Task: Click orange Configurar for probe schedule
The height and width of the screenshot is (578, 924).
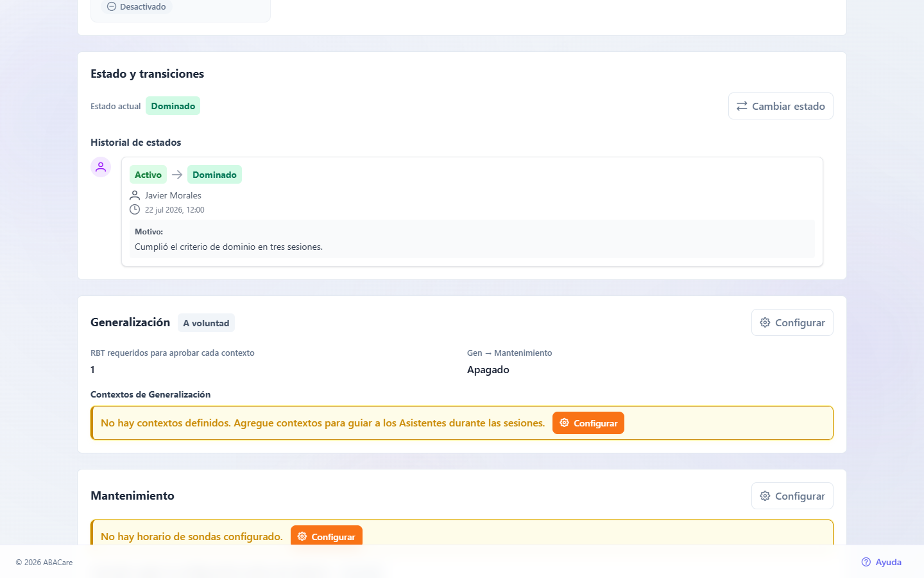Action: point(326,536)
